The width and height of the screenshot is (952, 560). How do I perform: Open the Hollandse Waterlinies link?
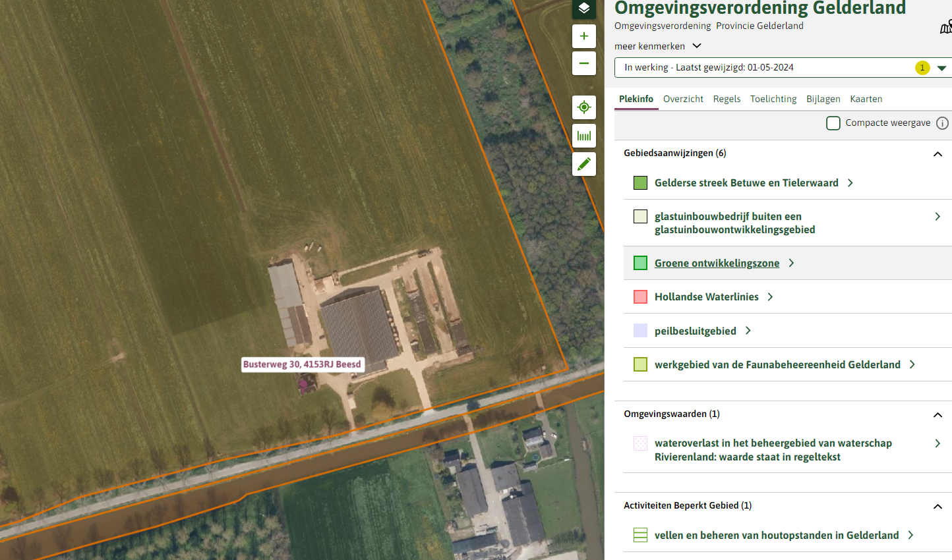pyautogui.click(x=707, y=297)
